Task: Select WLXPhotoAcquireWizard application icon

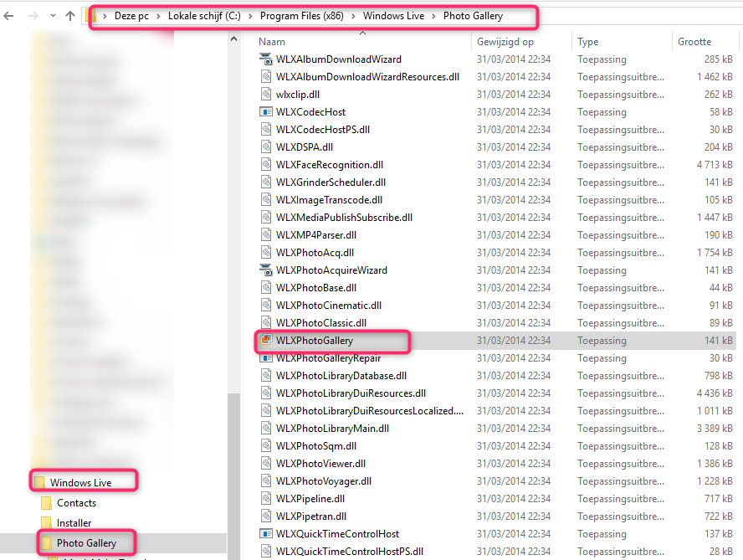Action: [266, 270]
